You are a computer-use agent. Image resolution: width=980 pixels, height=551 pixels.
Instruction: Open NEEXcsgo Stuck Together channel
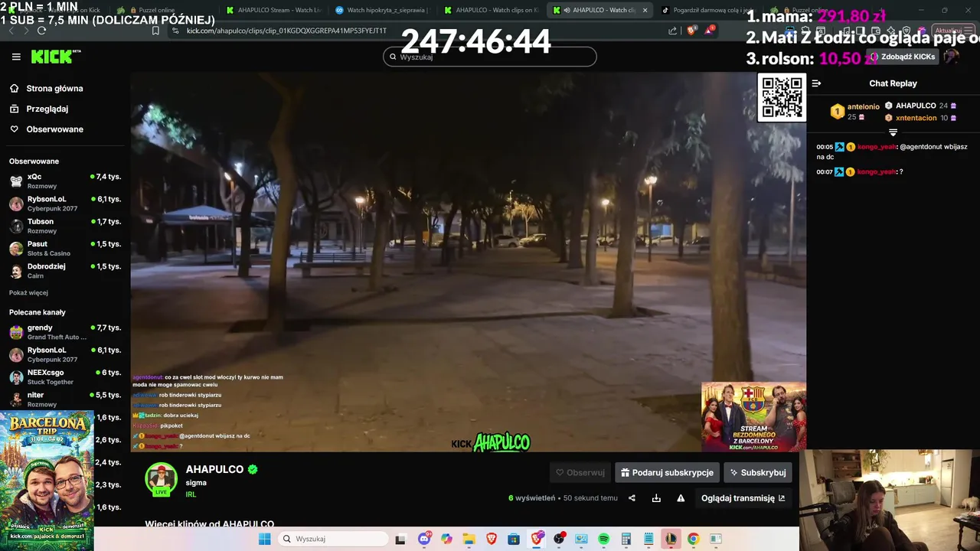pos(64,377)
